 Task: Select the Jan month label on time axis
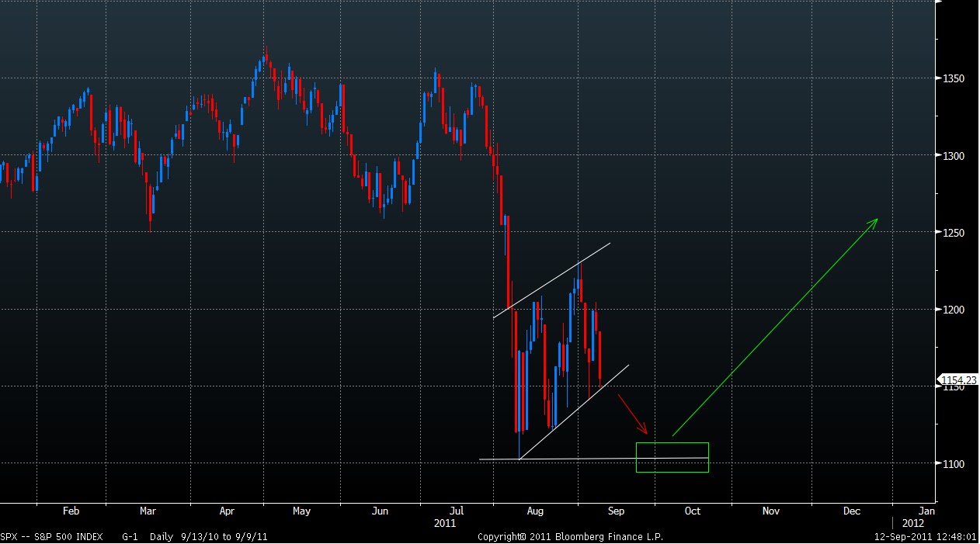926,511
